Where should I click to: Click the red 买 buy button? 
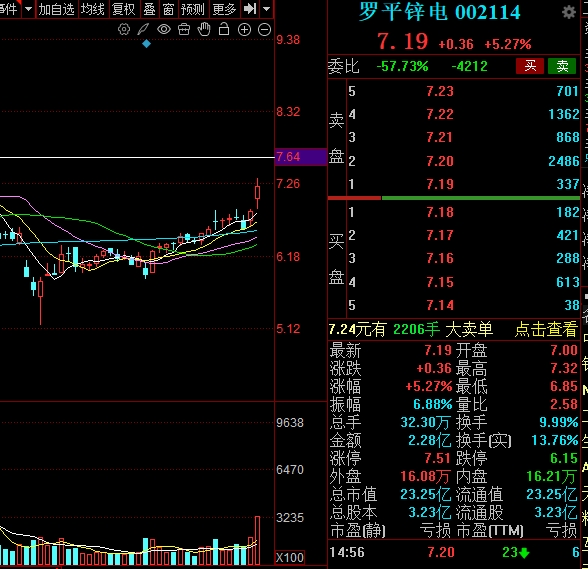(x=530, y=66)
